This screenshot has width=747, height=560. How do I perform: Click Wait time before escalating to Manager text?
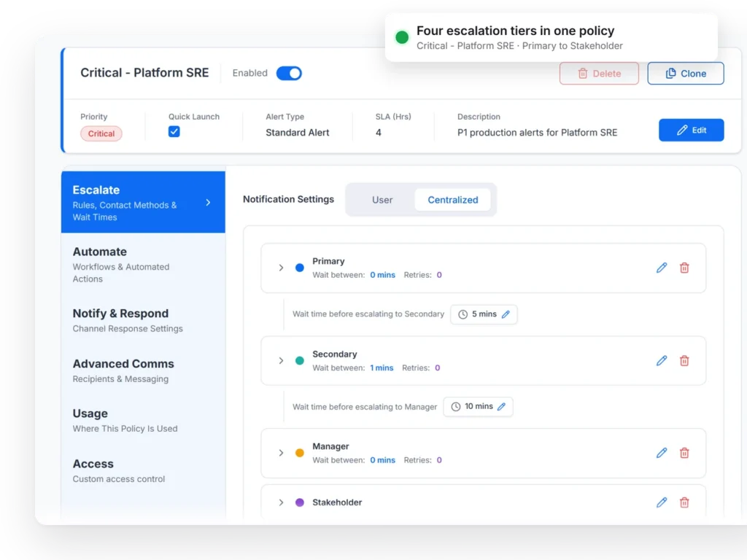(365, 407)
